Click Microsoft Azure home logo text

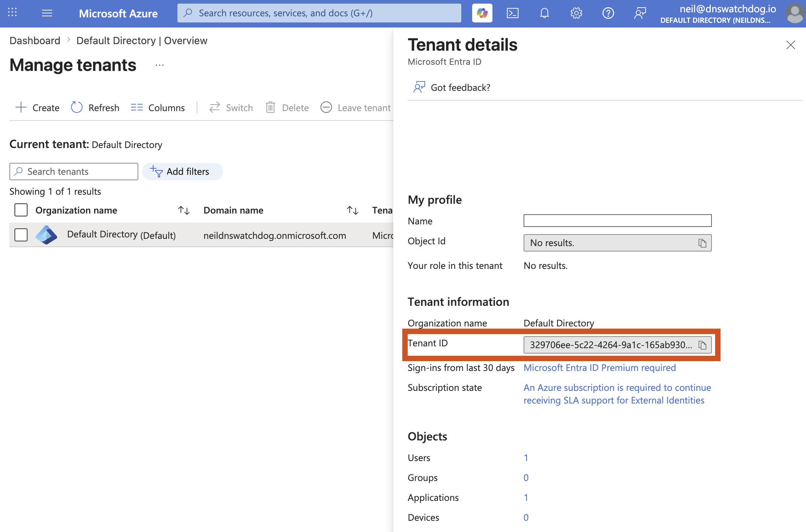pyautogui.click(x=118, y=13)
